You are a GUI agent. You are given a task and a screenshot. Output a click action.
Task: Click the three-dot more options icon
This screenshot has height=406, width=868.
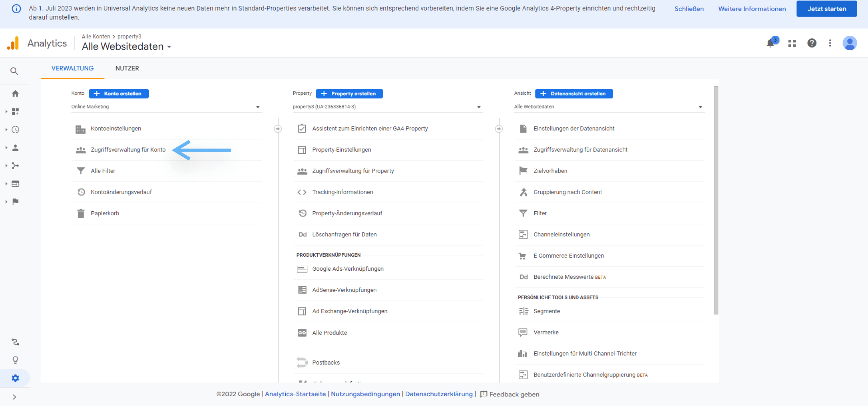point(830,43)
